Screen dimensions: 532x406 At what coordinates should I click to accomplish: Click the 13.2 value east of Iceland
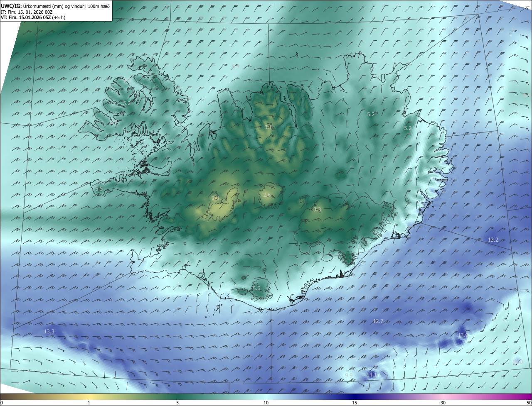coord(493,240)
